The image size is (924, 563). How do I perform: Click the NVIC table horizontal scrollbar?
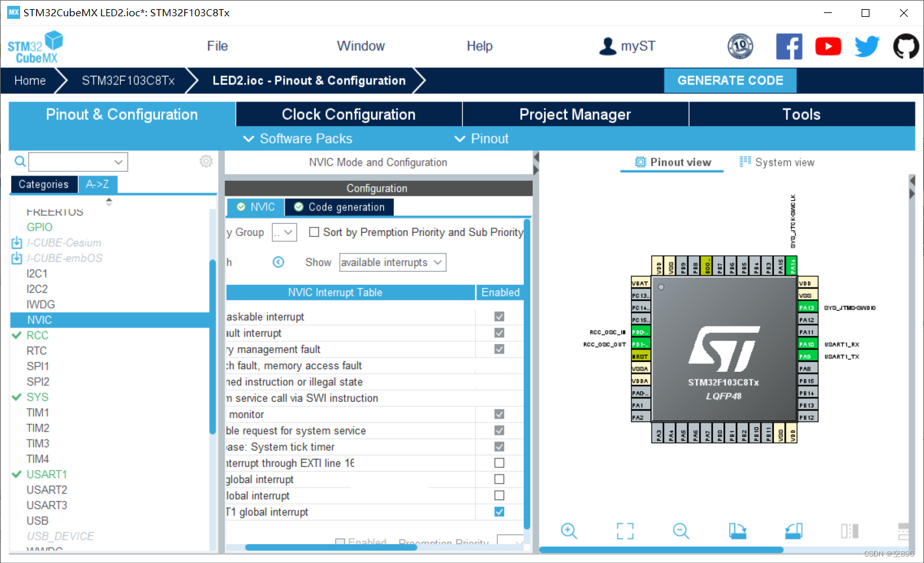pyautogui.click(x=331, y=547)
